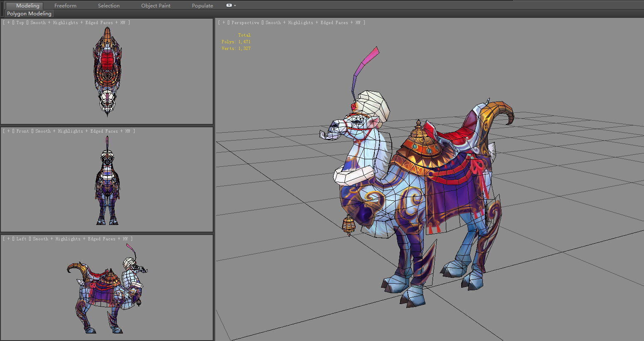Open the Front viewport plus menu
This screenshot has width=644, height=341.
[x=8, y=131]
